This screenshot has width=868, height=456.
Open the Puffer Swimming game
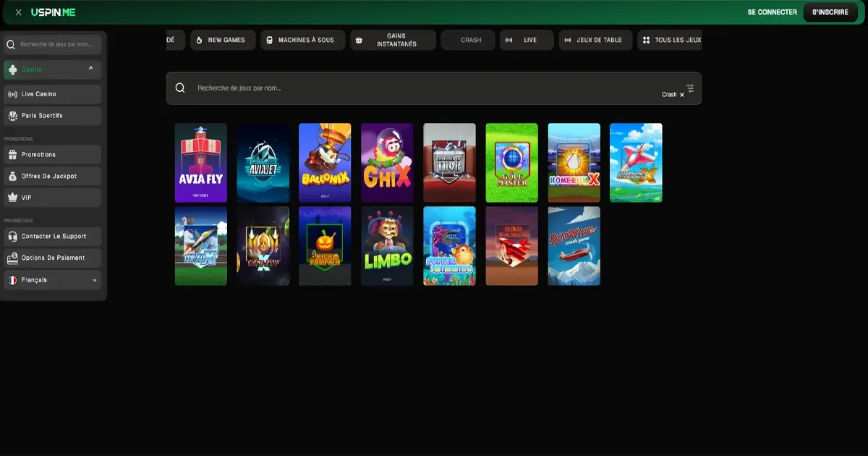pyautogui.click(x=450, y=246)
